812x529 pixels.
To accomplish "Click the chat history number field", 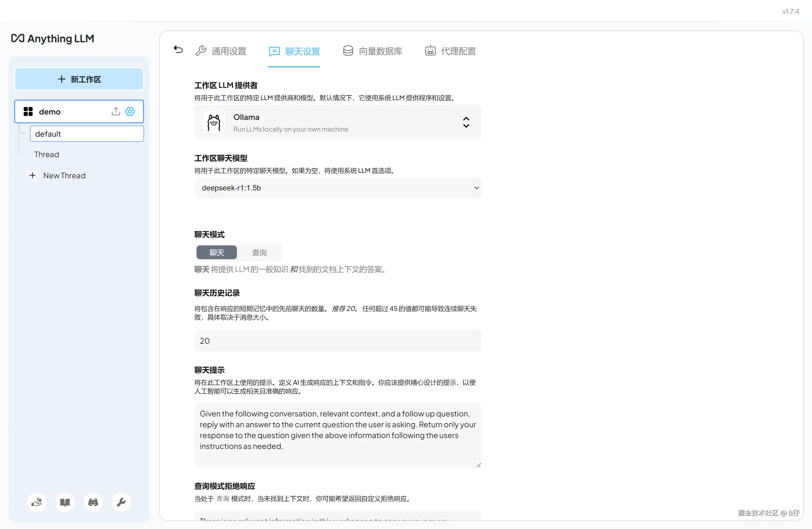I will coord(337,340).
